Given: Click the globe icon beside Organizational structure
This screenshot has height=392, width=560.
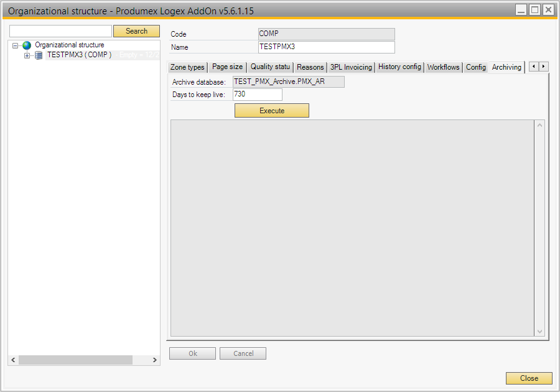Looking at the screenshot, I should pyautogui.click(x=27, y=45).
